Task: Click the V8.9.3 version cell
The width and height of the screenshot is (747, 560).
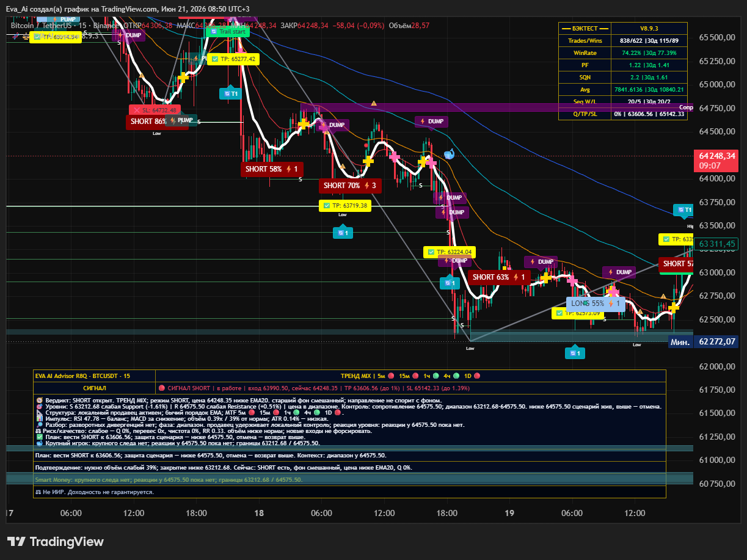Action: [x=649, y=29]
